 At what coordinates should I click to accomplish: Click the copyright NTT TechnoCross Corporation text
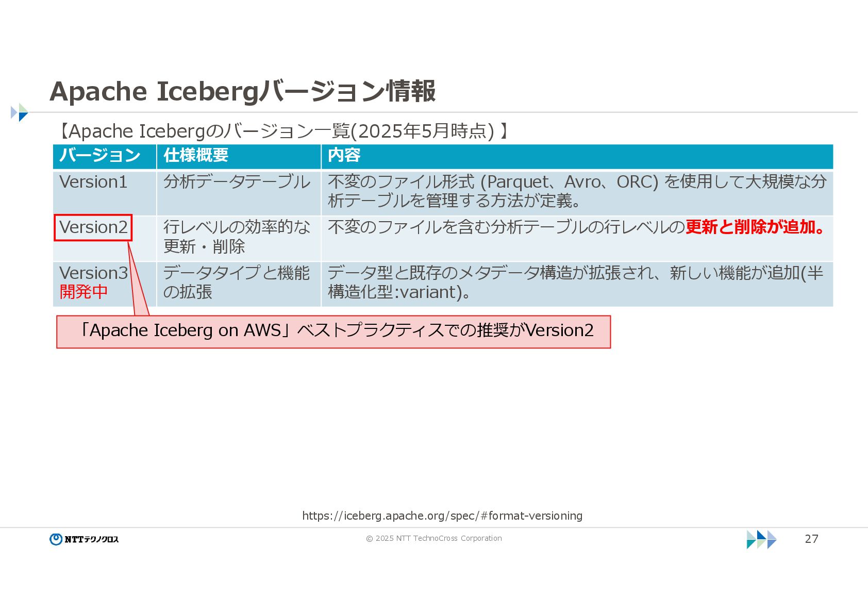pos(434,538)
